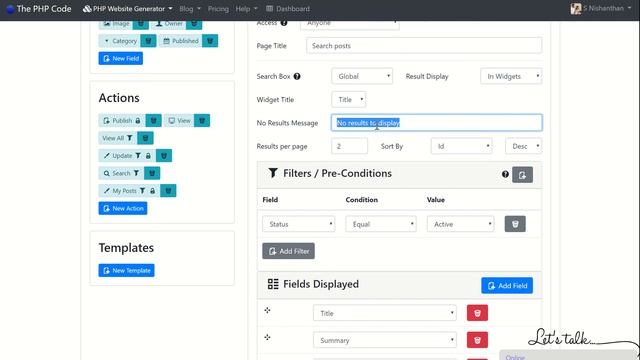This screenshot has width=640, height=360.
Task: Open the Result Display In Widgets dropdown
Action: click(x=511, y=76)
